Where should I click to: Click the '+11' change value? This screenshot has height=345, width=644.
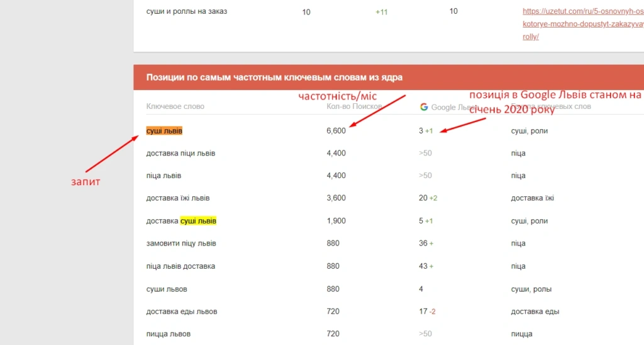pos(382,13)
